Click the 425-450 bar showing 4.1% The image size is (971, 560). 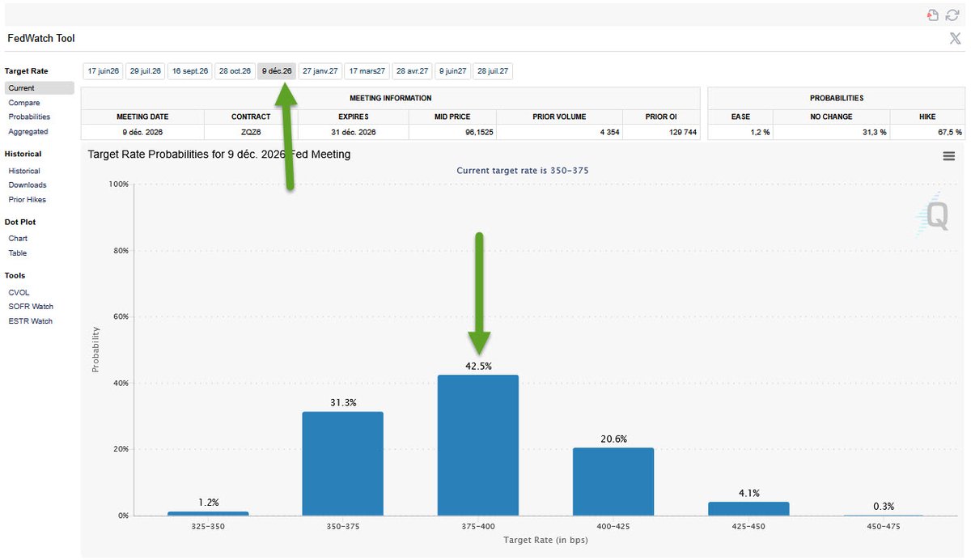pos(748,508)
